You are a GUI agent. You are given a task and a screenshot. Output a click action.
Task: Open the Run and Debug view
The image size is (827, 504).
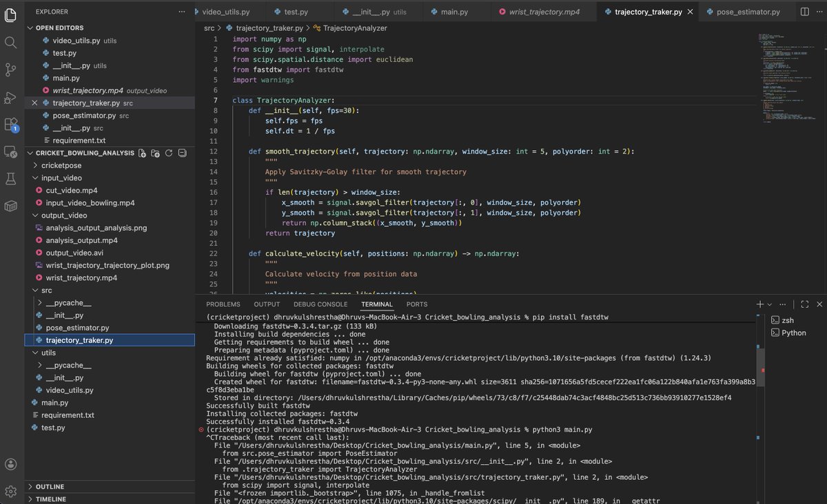(11, 97)
